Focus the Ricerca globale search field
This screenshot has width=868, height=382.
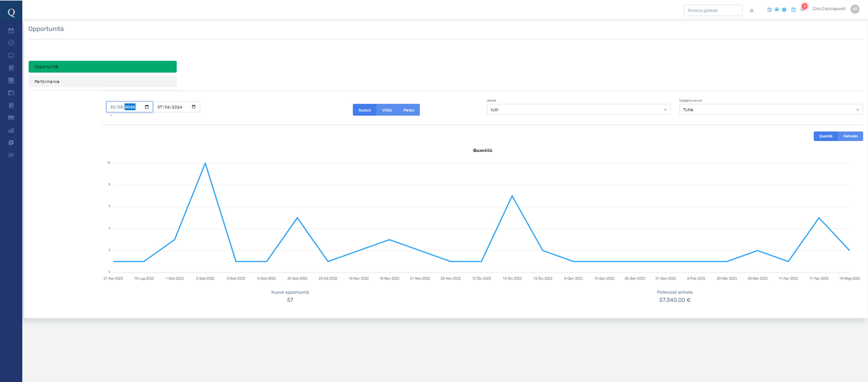click(713, 10)
